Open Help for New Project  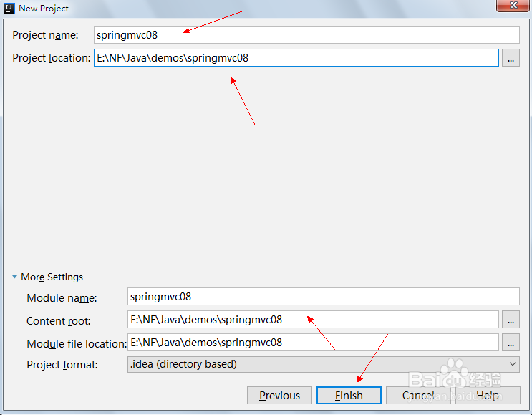[488, 396]
